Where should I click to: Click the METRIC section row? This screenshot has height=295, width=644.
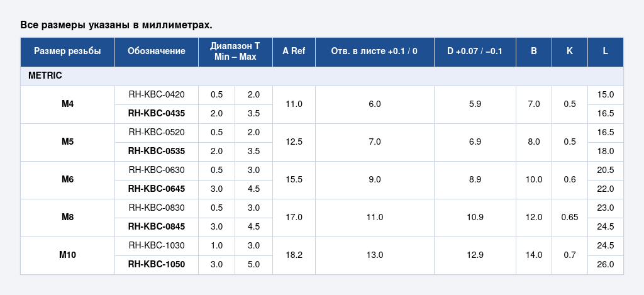point(321,76)
